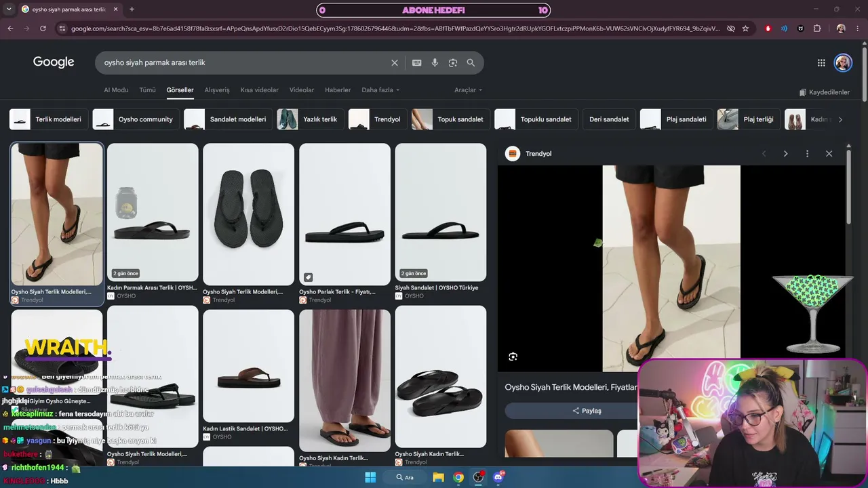This screenshot has width=868, height=488.
Task: Open the Google account avatar
Action: click(x=843, y=63)
